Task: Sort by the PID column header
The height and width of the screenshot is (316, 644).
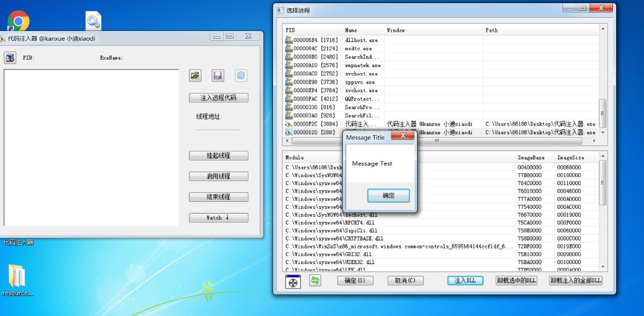Action: coord(312,30)
